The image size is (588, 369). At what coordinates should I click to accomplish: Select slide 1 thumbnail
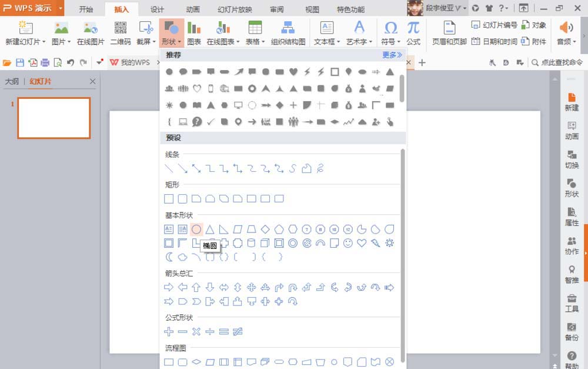pyautogui.click(x=54, y=118)
